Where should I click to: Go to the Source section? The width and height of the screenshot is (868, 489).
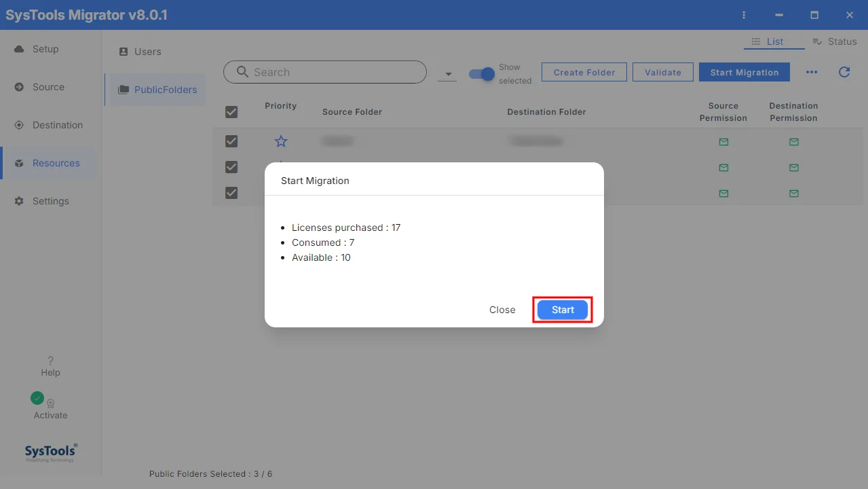[x=48, y=87]
